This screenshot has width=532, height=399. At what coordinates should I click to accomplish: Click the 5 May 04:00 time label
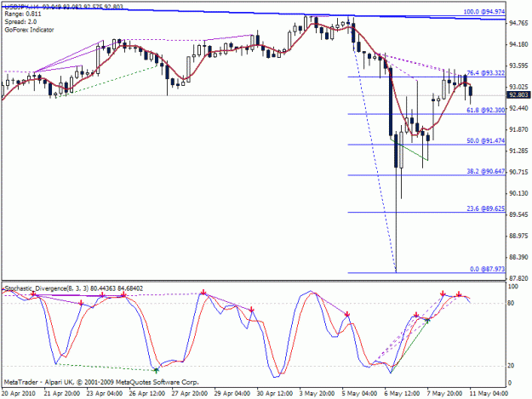coord(359,393)
